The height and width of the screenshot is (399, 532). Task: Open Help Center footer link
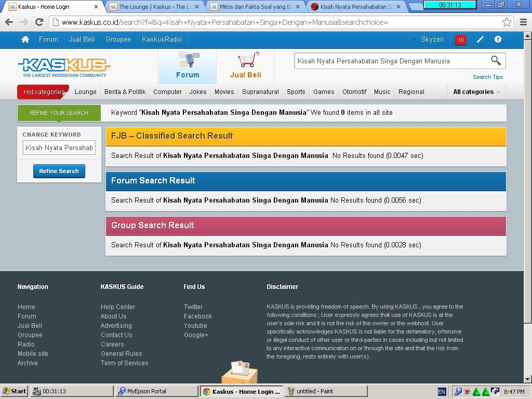click(x=118, y=307)
